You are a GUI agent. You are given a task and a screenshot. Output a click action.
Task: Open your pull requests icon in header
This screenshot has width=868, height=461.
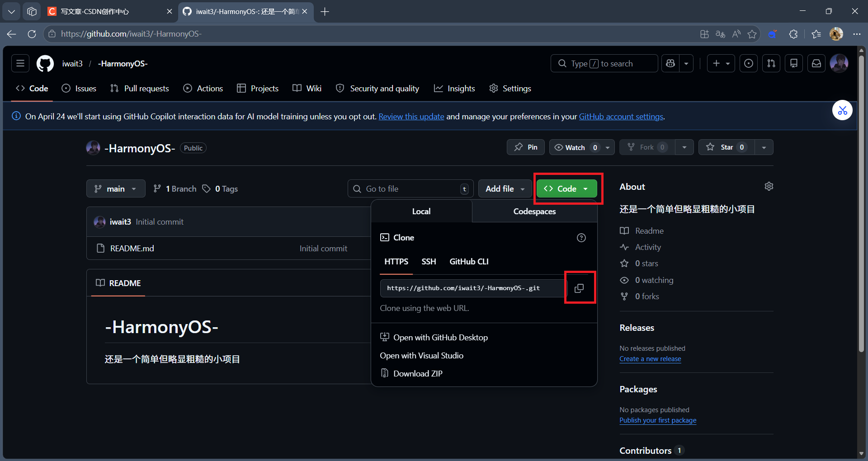771,64
